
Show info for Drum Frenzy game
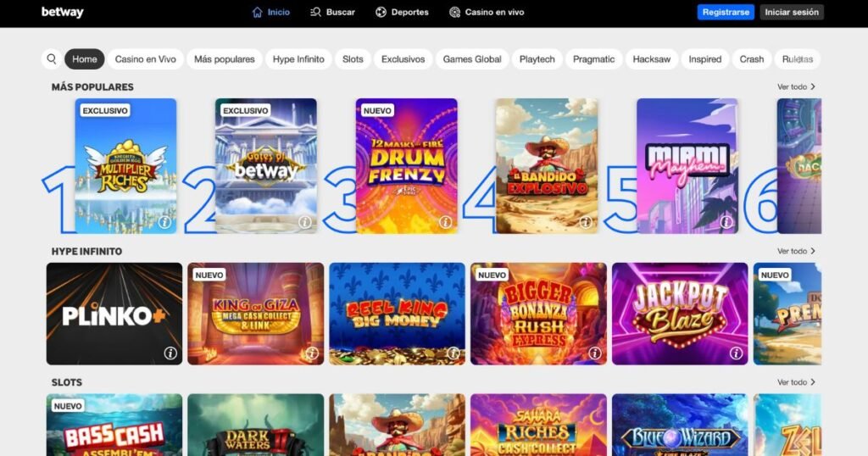[x=445, y=222]
